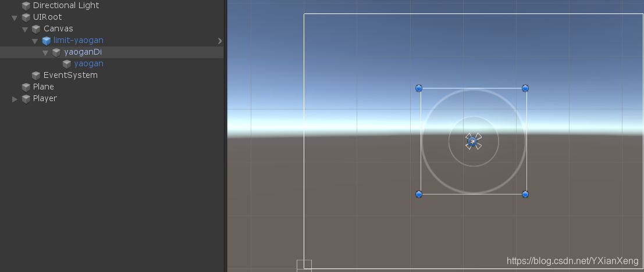The image size is (644, 272).
Task: Select EventSystem in the hierarchy
Action: pyautogui.click(x=70, y=75)
